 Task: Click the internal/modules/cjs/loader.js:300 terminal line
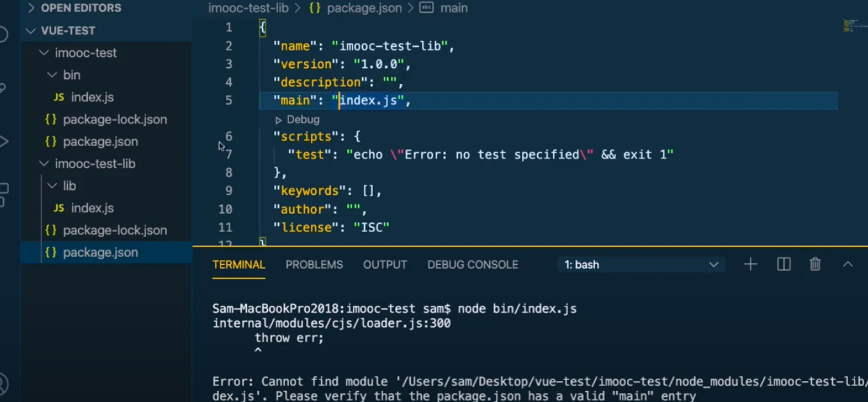332,323
